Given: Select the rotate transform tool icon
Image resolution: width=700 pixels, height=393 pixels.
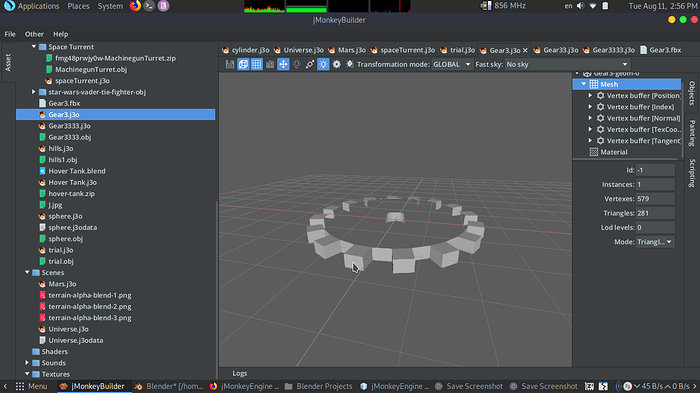Looking at the screenshot, I should click(x=297, y=64).
